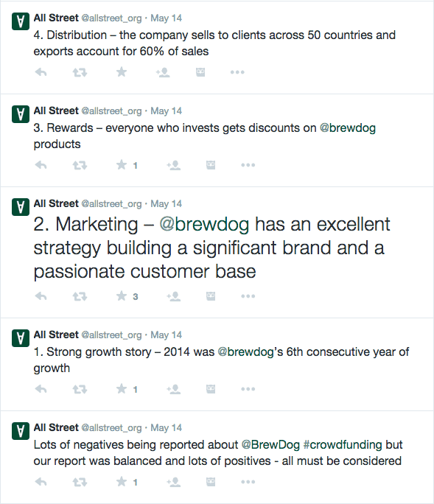Open the ellipsis menu on Marketing tweet
This screenshot has width=434, height=504.
click(248, 296)
